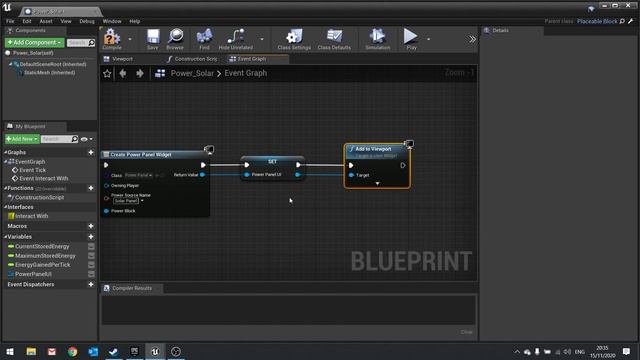Click Power_Solar breadcrumb link

click(192, 73)
